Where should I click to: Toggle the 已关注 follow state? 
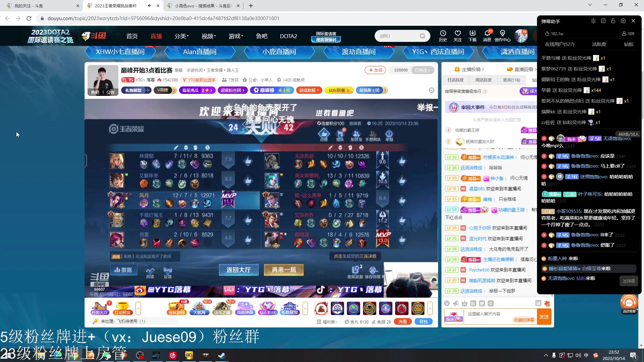point(422,70)
